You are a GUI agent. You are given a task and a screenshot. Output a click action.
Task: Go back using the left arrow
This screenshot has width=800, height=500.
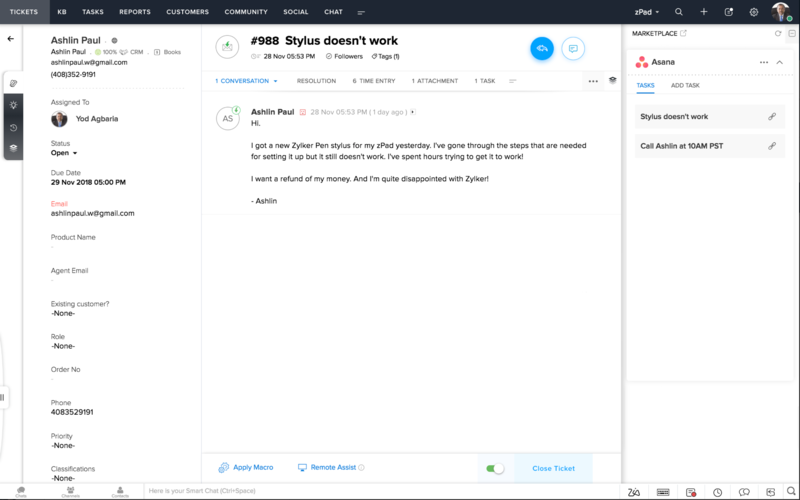pos(11,39)
